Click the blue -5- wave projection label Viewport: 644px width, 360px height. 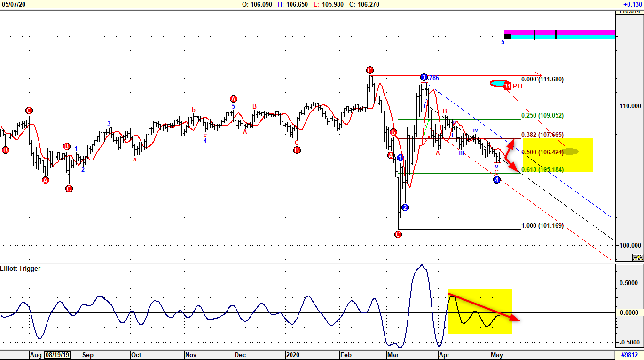tap(503, 42)
